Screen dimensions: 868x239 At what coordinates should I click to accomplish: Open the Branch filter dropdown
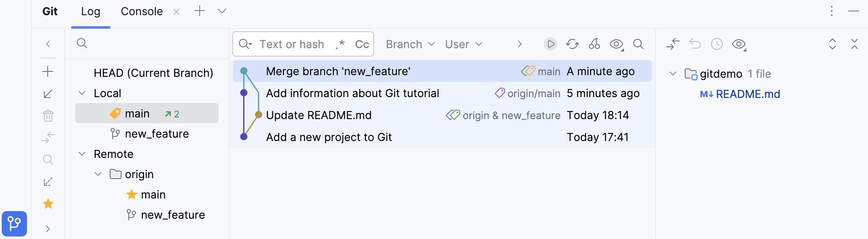pyautogui.click(x=410, y=44)
